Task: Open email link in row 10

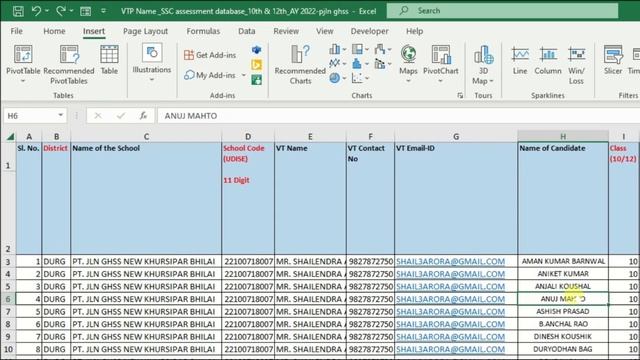Action: [450, 349]
